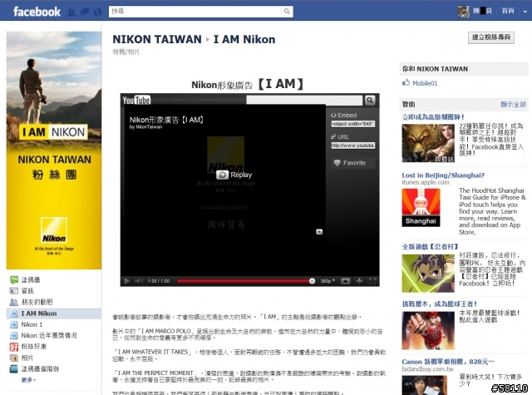This screenshot has width=532, height=395.
Task: Click the pop-out video size icon
Action: (346, 281)
